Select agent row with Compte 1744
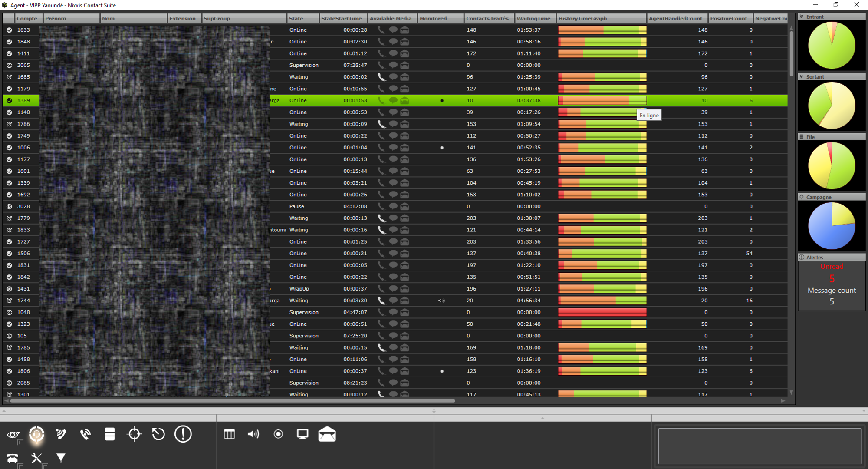This screenshot has width=868, height=469. pos(23,301)
